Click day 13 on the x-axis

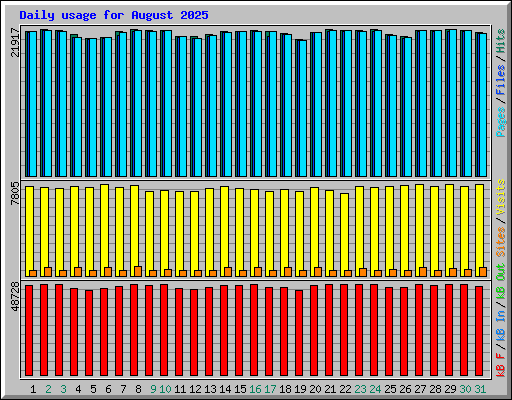[x=210, y=389]
